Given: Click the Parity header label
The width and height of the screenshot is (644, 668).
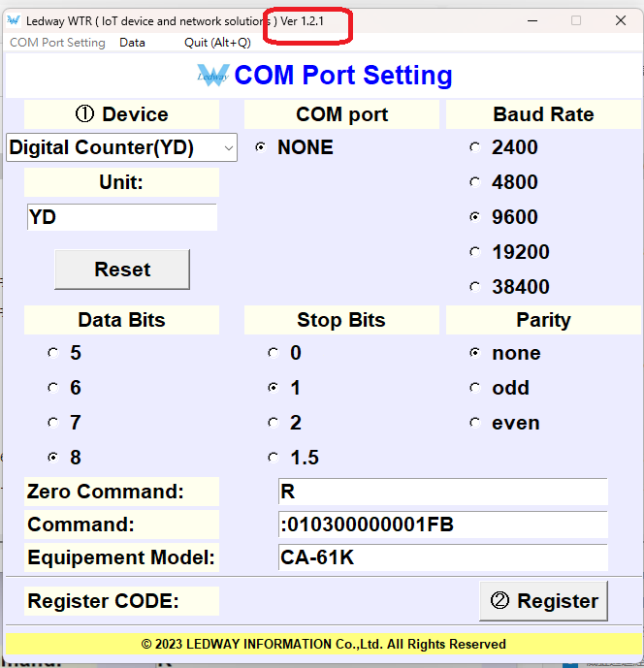Looking at the screenshot, I should [543, 320].
